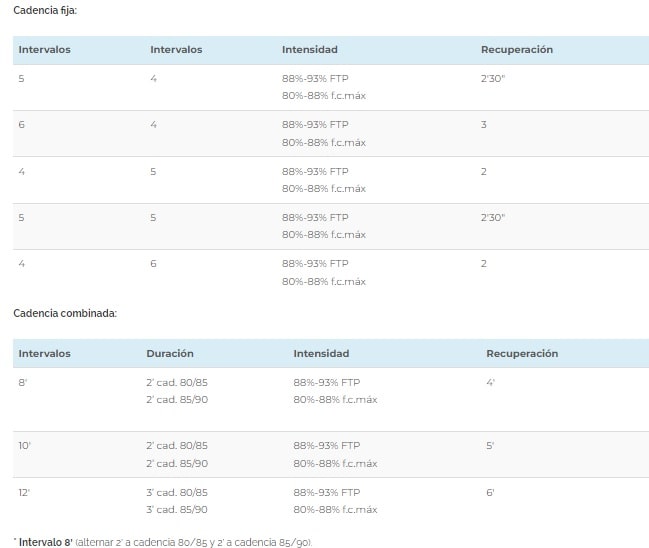Click the Intervalos header in bottom table
649x548 pixels.
[x=44, y=353]
